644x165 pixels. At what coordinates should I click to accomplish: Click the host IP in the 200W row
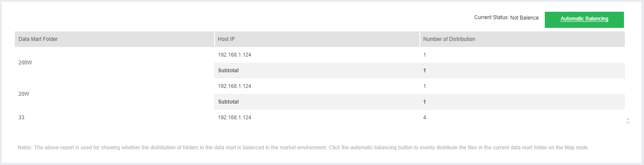pos(235,55)
